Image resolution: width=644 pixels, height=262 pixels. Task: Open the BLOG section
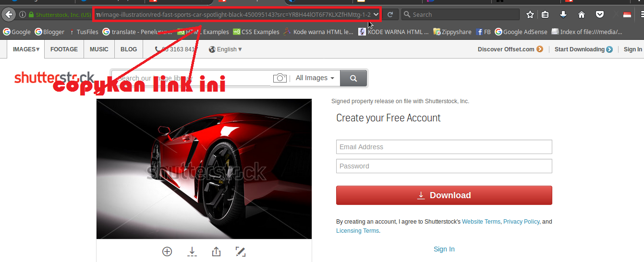129,49
